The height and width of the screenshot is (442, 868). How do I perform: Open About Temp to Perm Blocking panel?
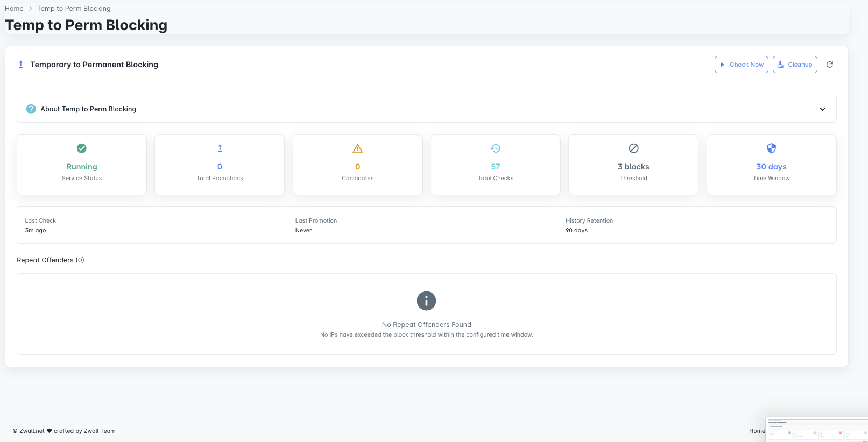pos(88,109)
